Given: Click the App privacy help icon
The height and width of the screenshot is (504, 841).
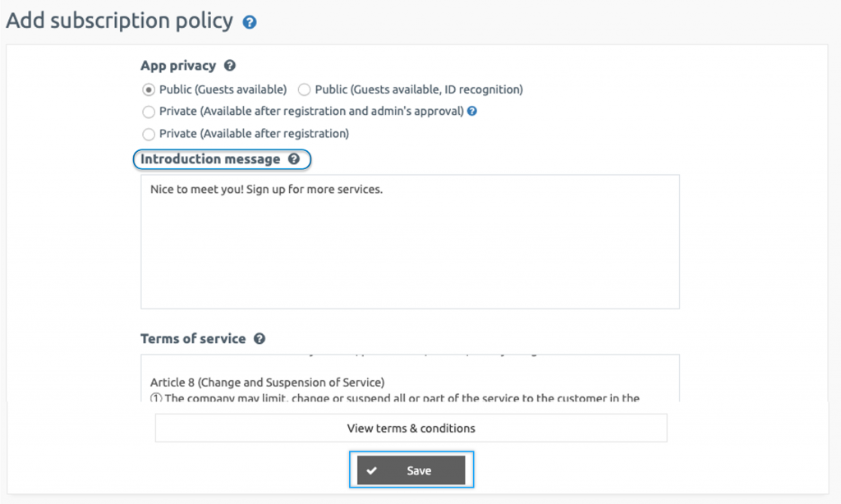Looking at the screenshot, I should (x=229, y=66).
